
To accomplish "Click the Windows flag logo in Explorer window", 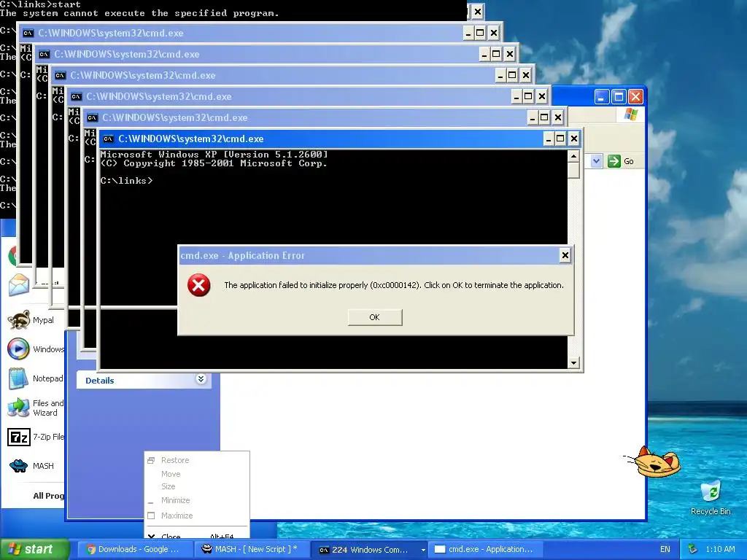I will [631, 114].
